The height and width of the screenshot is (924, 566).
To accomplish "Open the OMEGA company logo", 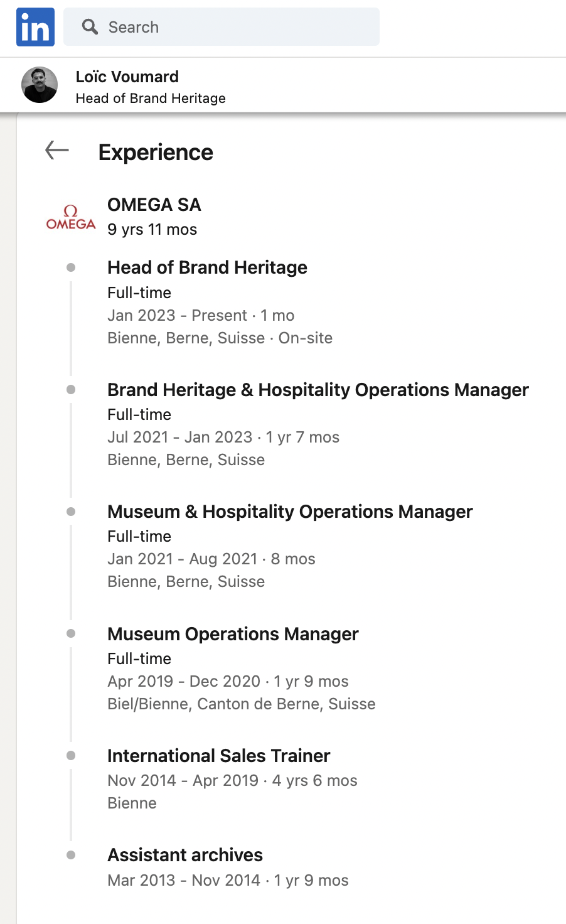I will point(71,217).
